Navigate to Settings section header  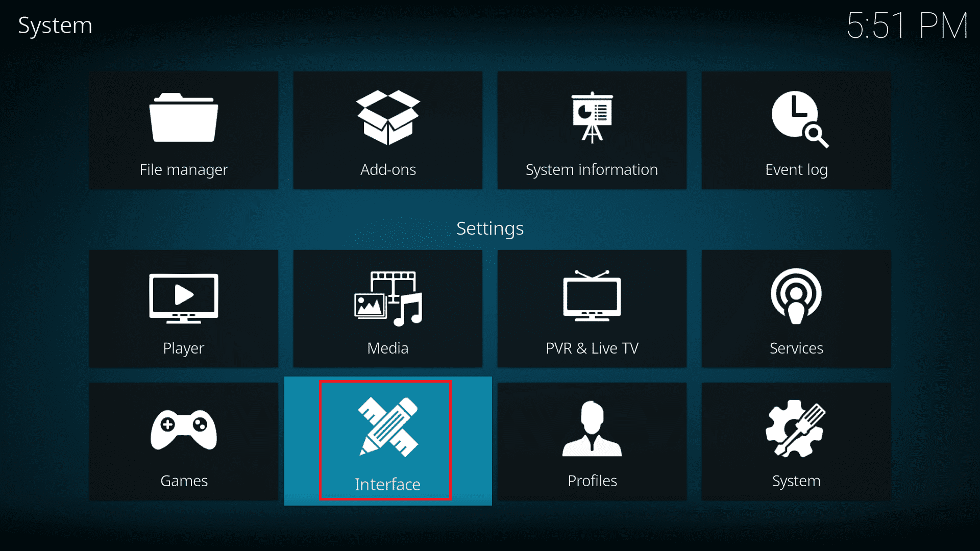489,228
